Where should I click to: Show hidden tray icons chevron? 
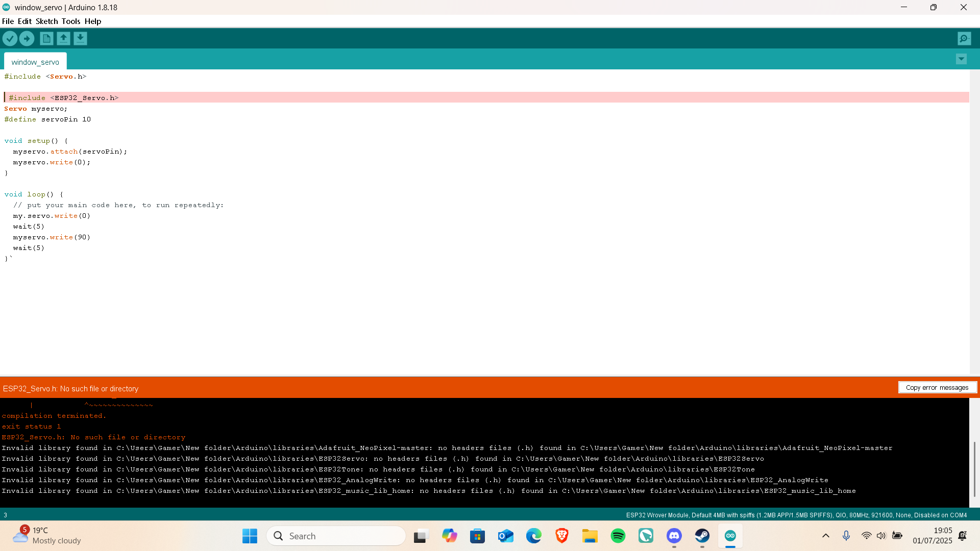click(825, 536)
